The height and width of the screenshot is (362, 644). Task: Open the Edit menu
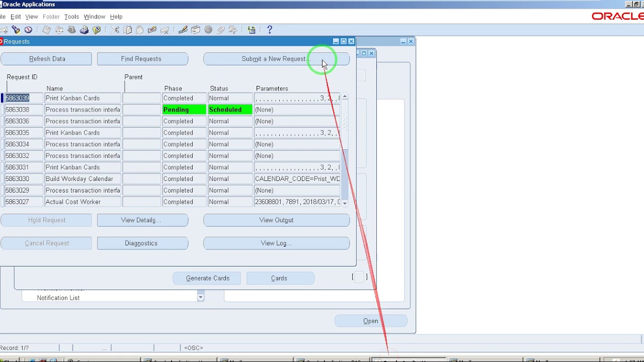point(16,17)
